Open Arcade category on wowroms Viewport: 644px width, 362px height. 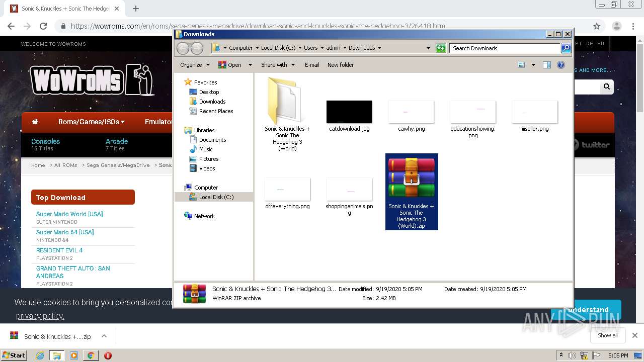pyautogui.click(x=117, y=142)
